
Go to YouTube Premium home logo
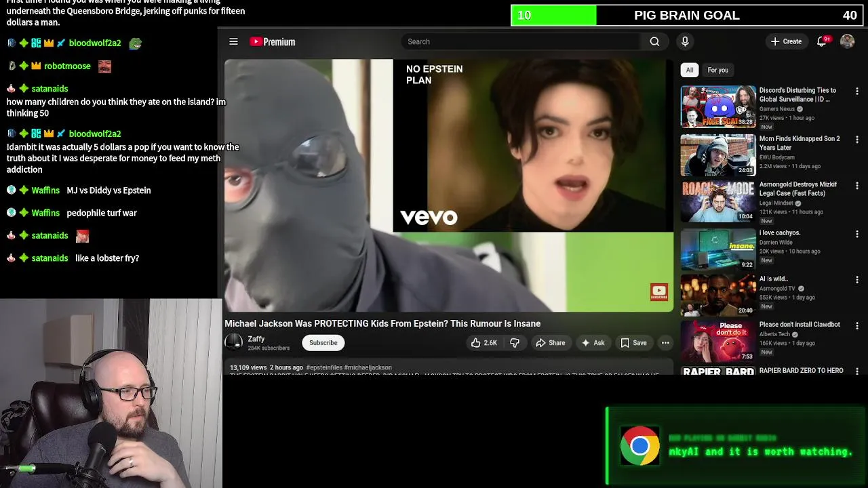(x=272, y=41)
